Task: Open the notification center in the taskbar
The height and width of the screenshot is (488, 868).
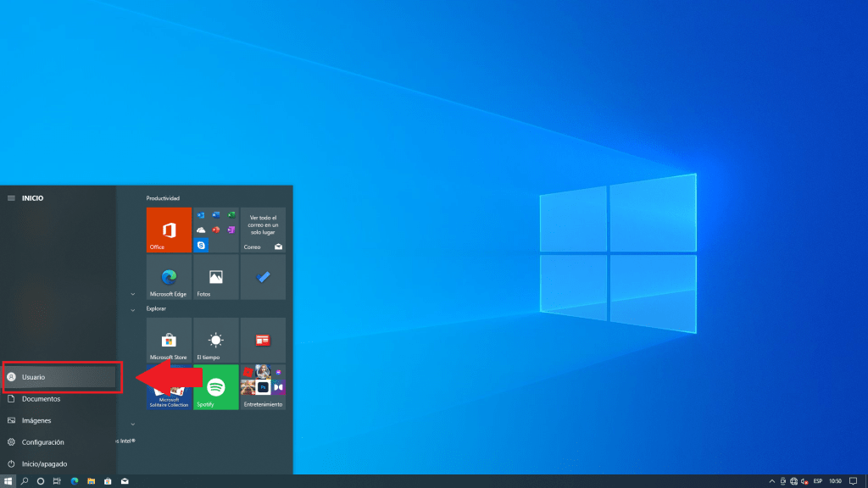Action: [x=854, y=481]
